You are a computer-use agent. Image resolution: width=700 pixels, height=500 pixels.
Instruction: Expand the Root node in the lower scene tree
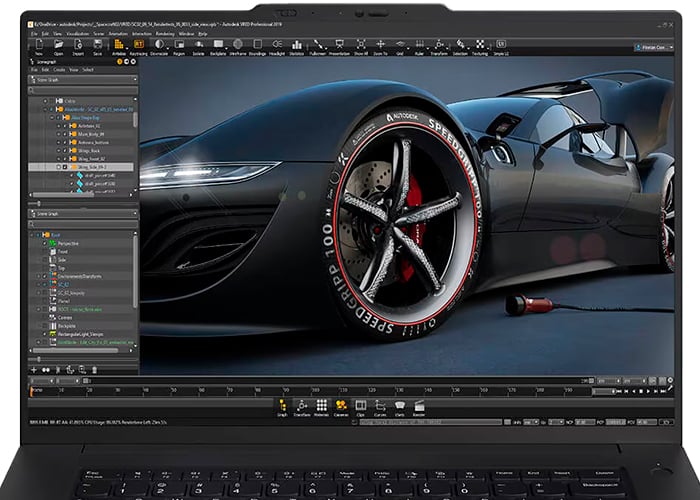pos(33,235)
